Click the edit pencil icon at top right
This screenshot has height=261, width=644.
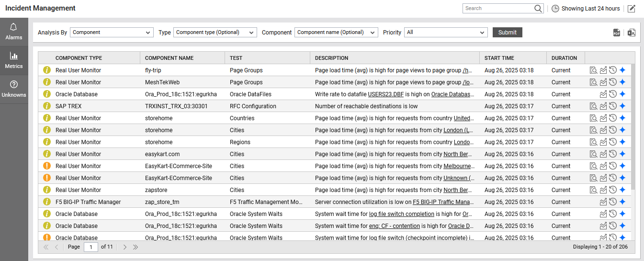(x=632, y=9)
